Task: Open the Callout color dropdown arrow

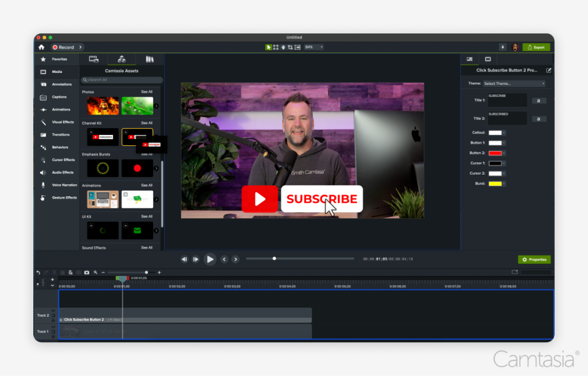Action: click(x=504, y=133)
